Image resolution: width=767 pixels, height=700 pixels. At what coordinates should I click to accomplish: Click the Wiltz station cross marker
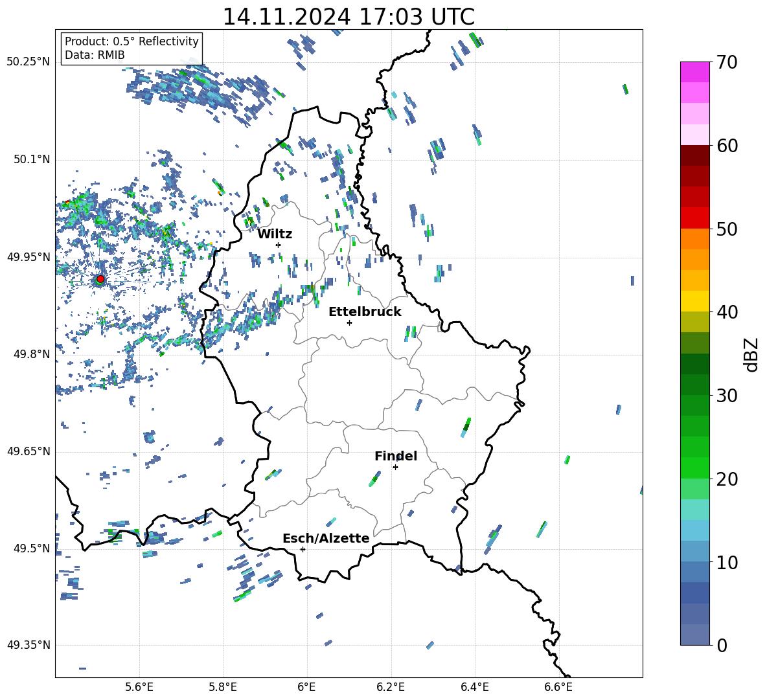279,245
